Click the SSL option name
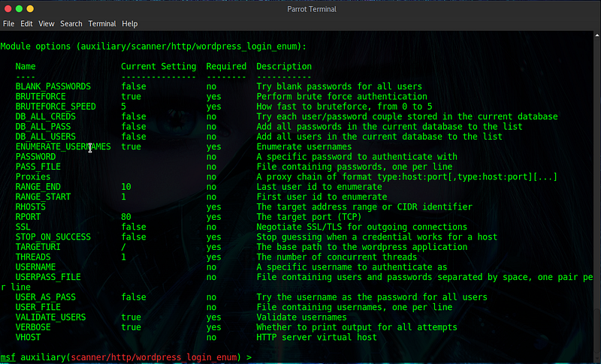Image resolution: width=601 pixels, height=364 pixels. [23, 227]
